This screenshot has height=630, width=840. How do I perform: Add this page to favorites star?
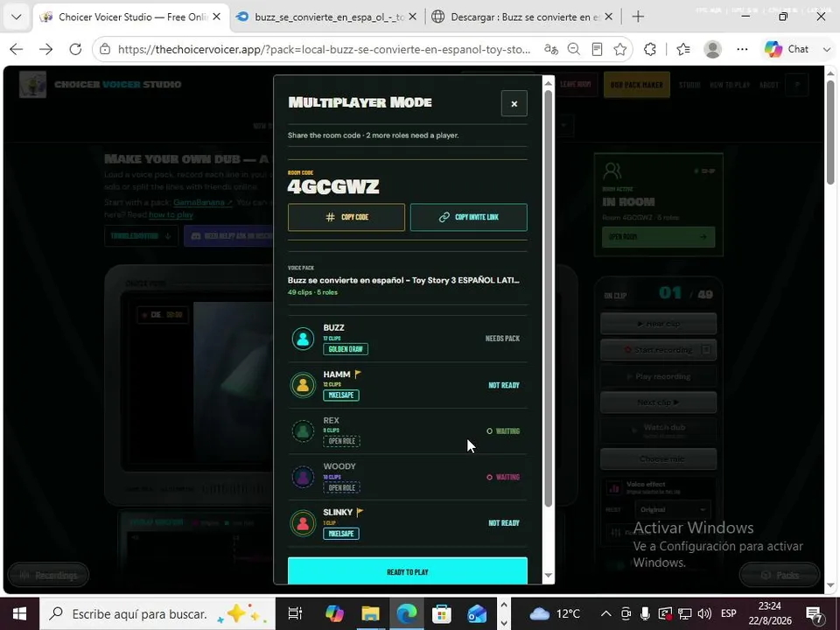click(620, 49)
